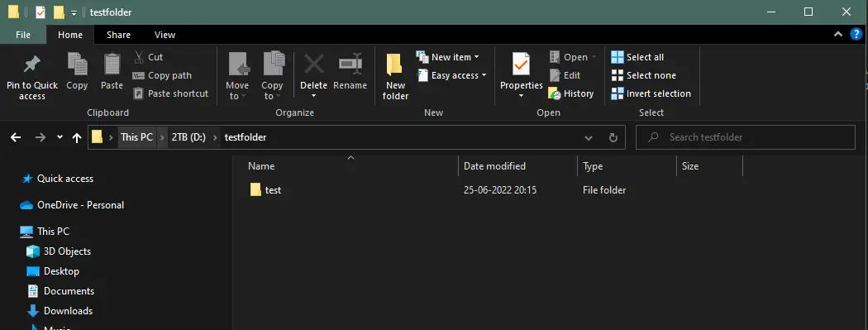
Task: Open the Delete options dropdown arrow
Action: click(314, 96)
